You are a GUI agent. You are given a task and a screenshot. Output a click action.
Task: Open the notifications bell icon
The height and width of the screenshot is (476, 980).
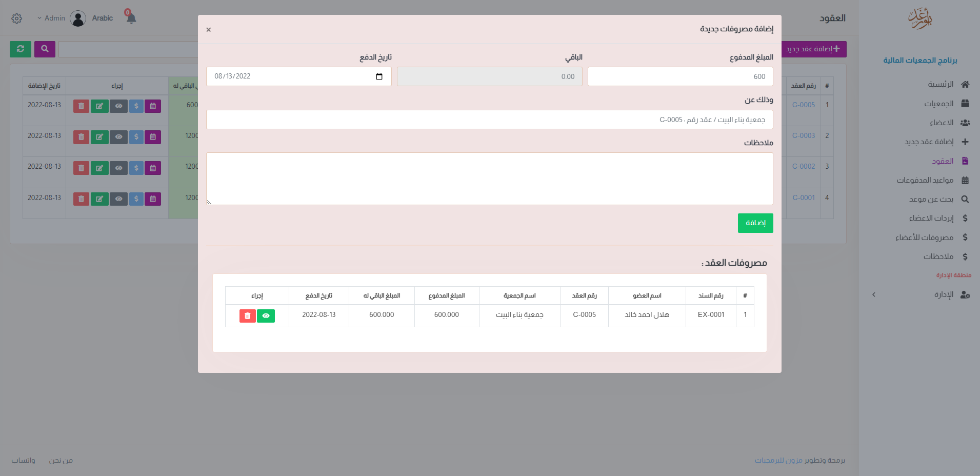point(131,18)
